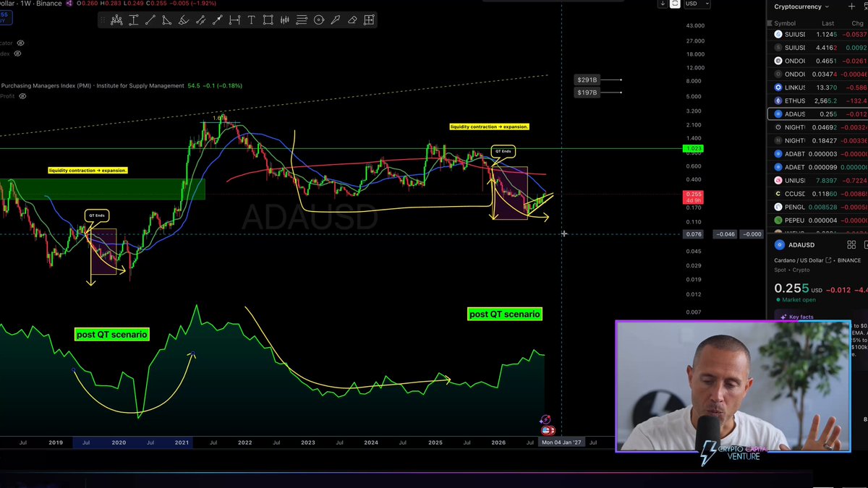Click the plus icon to add a symbol

click(851, 7)
